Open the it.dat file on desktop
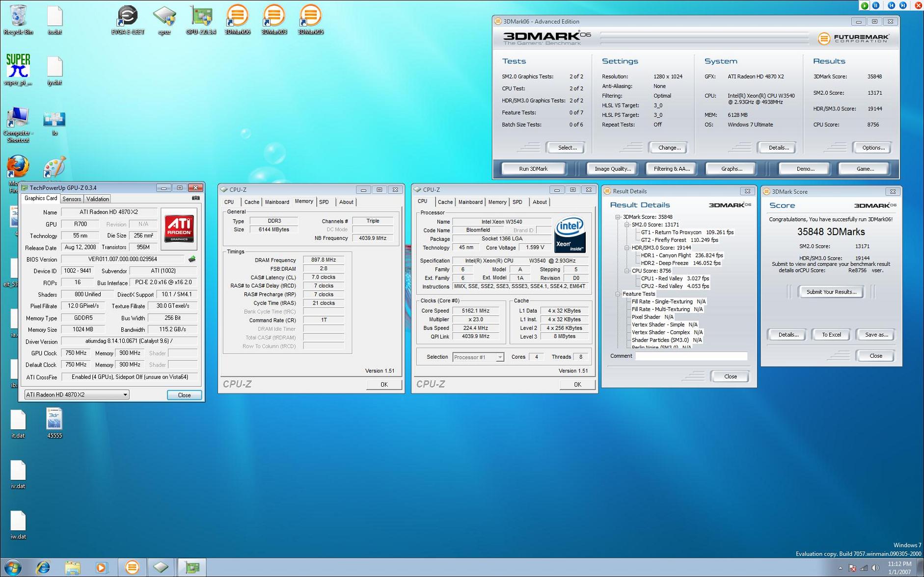 coord(18,424)
